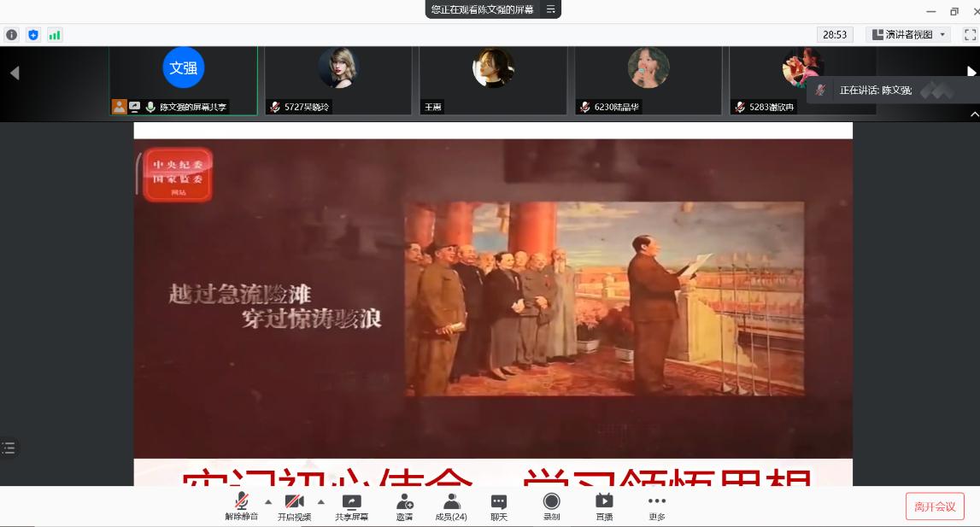Expand audio options arrow beside 解除静音
This screenshot has width=980, height=527.
(x=268, y=501)
